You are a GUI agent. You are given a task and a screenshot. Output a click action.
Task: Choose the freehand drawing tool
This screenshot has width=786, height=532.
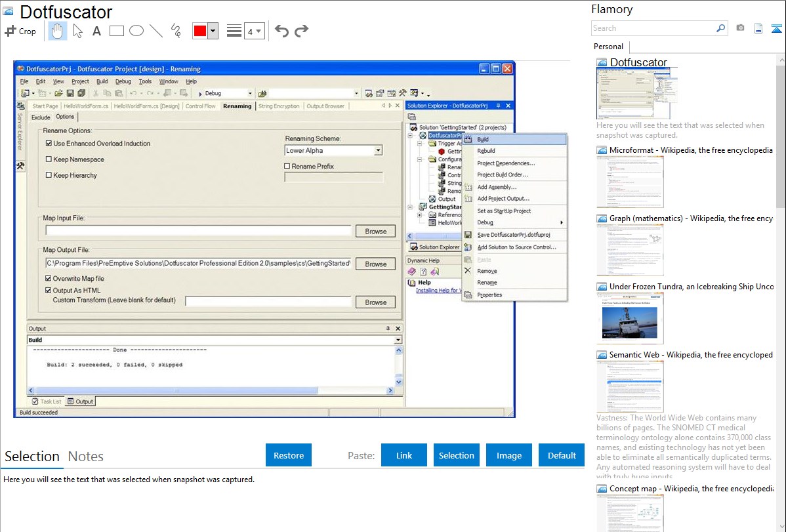pos(175,31)
